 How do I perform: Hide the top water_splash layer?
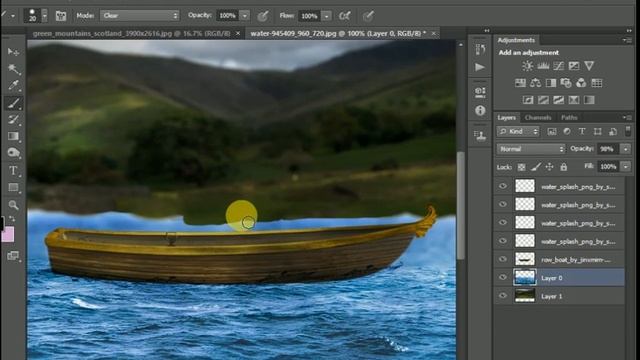pyautogui.click(x=503, y=186)
